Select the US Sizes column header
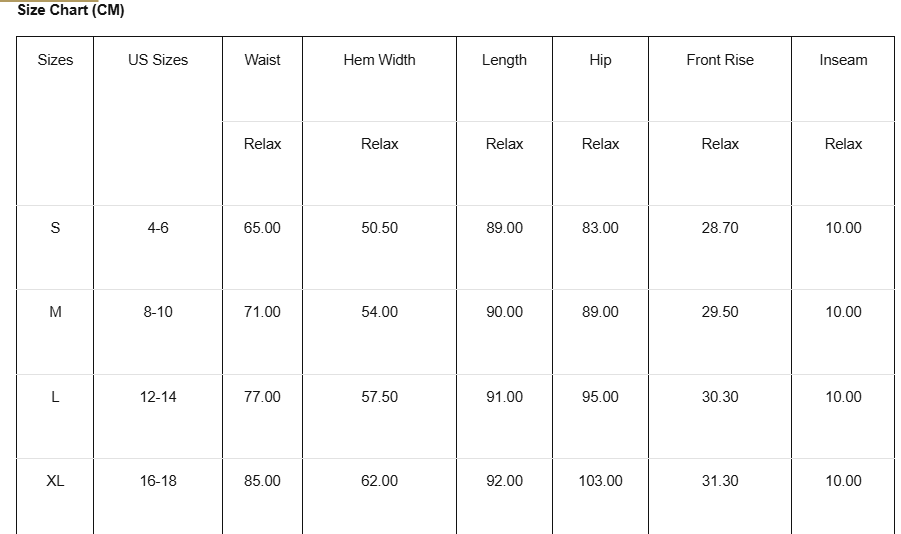 [158, 60]
